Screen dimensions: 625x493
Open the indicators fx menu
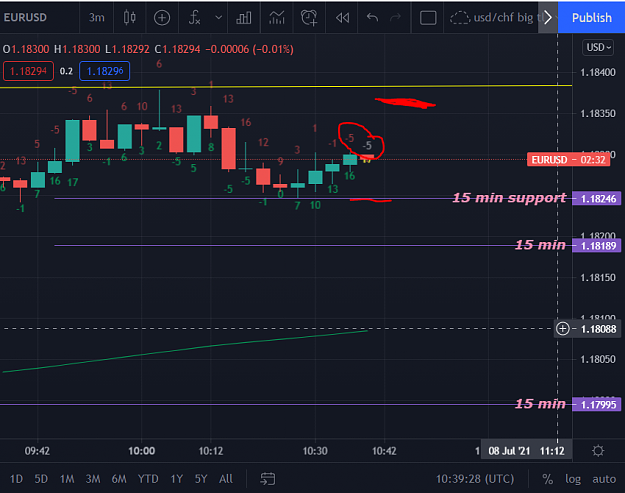(195, 18)
